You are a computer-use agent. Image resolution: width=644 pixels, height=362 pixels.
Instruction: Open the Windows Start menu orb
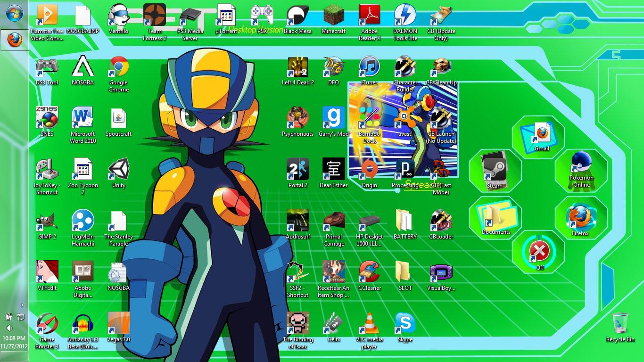pyautogui.click(x=14, y=13)
